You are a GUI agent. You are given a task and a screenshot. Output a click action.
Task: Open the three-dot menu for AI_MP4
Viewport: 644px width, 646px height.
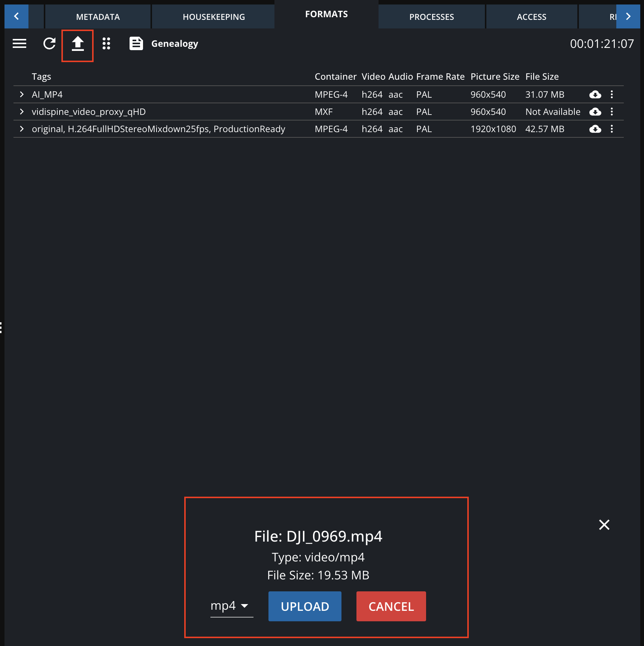point(612,95)
